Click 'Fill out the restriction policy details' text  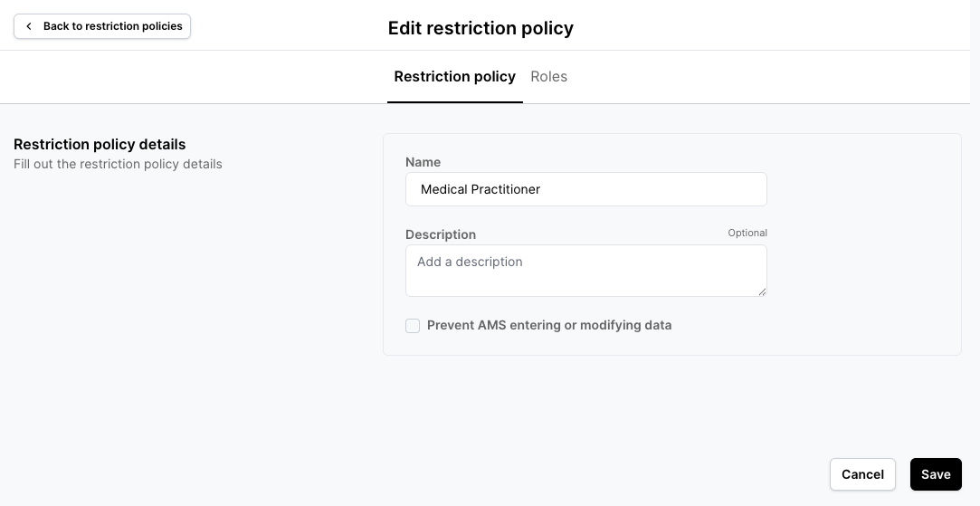click(x=118, y=164)
